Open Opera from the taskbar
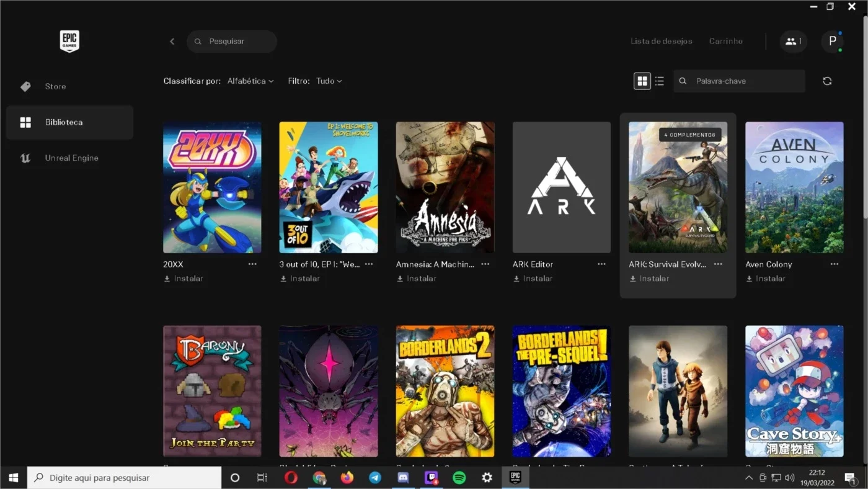The image size is (868, 489). [291, 478]
